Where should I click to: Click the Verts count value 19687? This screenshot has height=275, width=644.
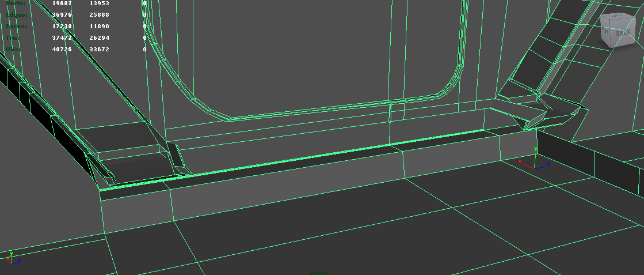pyautogui.click(x=62, y=3)
